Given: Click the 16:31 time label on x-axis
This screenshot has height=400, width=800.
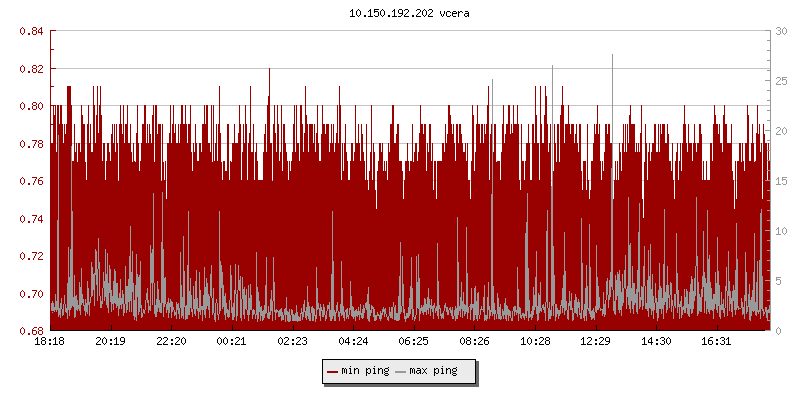Looking at the screenshot, I should (x=717, y=342).
